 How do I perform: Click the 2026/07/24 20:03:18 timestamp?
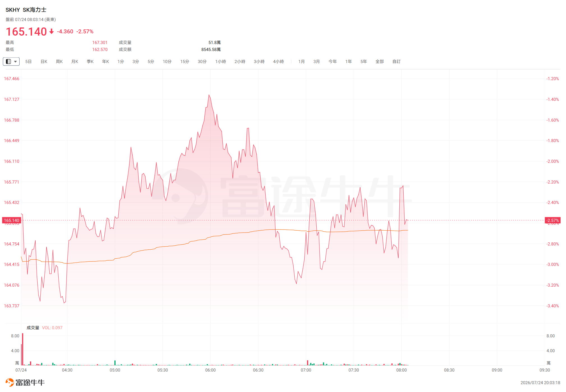[540, 383]
